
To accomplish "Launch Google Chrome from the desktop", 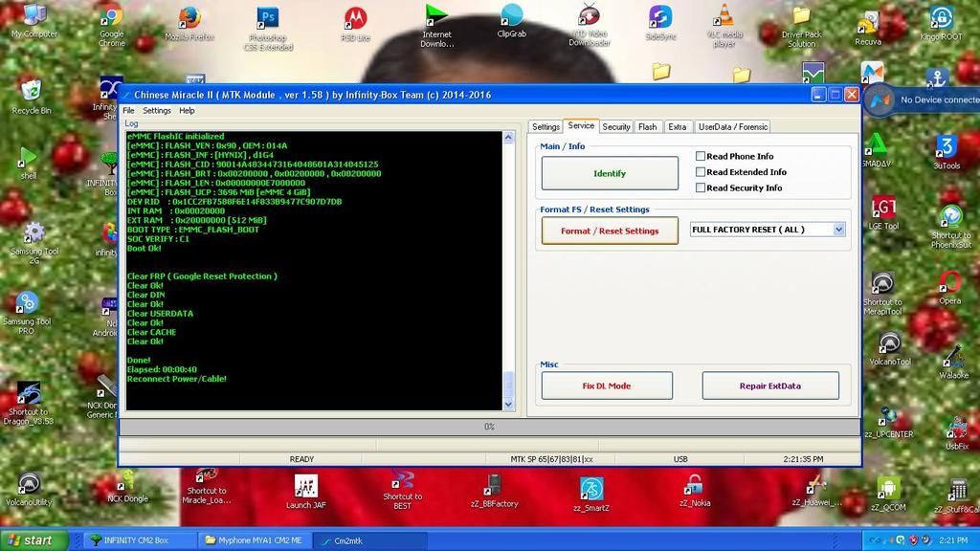I will click(x=112, y=25).
